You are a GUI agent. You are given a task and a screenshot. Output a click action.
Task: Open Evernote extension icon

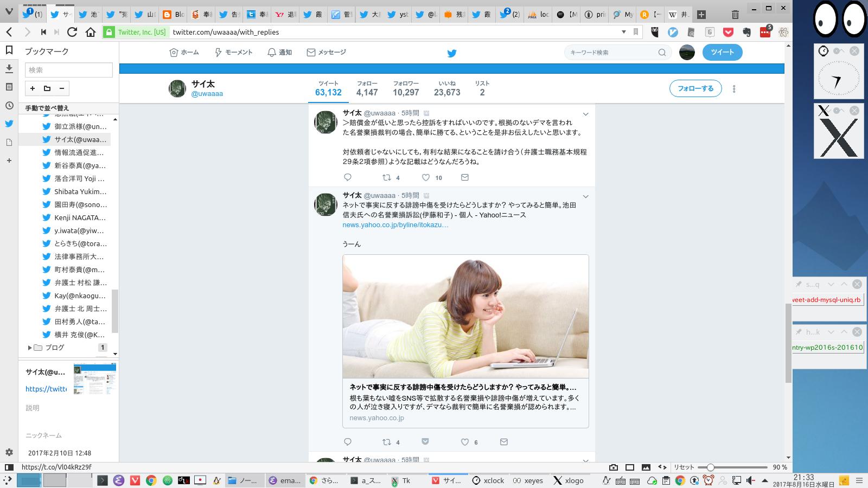point(746,32)
